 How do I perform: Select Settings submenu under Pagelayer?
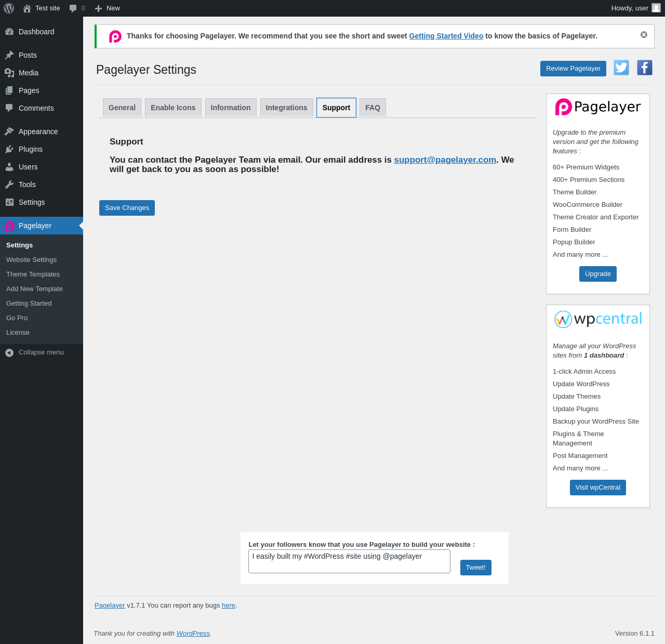tap(42, 245)
